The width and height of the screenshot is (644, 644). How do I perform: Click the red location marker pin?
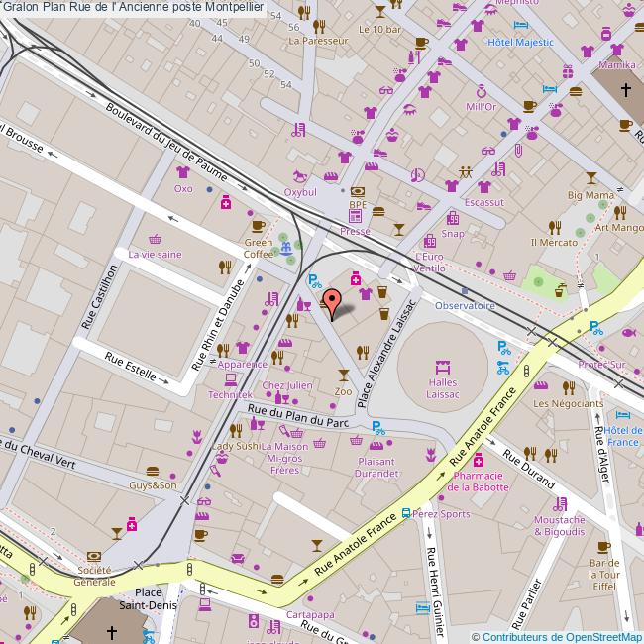[333, 300]
